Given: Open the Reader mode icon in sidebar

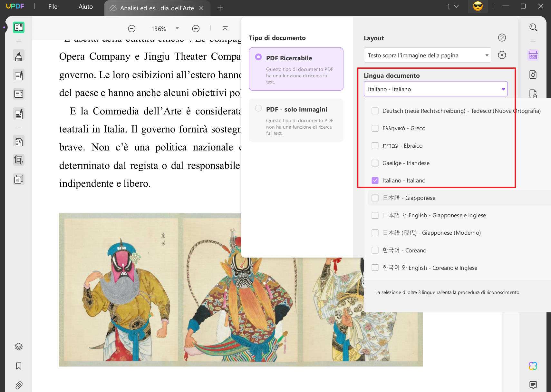Looking at the screenshot, I should coord(19,27).
